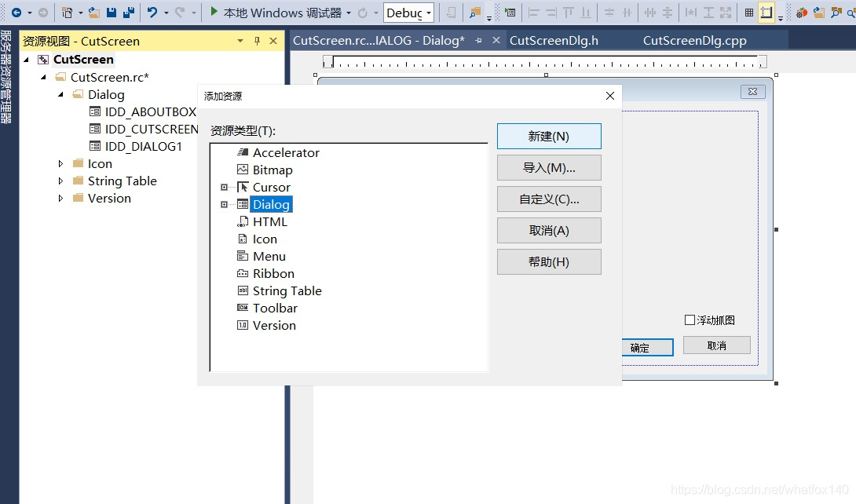
Task: Click the space across icon
Action: (x=649, y=13)
